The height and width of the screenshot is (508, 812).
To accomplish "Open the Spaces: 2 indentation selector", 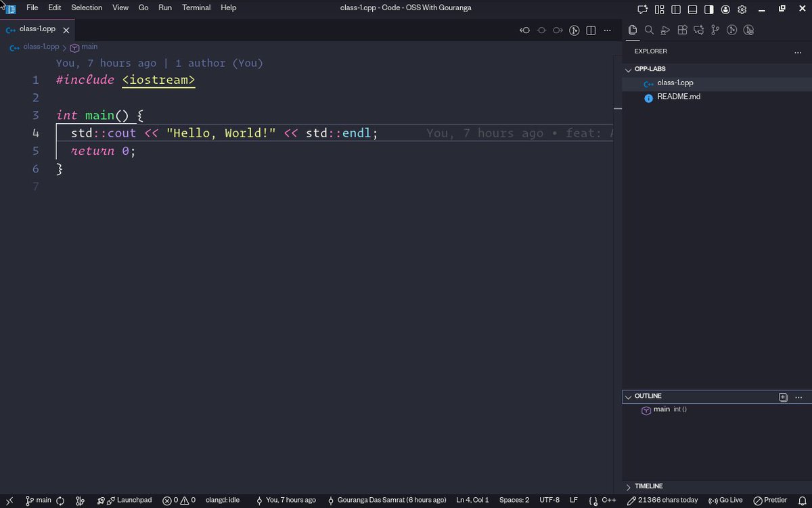I will pyautogui.click(x=514, y=501).
